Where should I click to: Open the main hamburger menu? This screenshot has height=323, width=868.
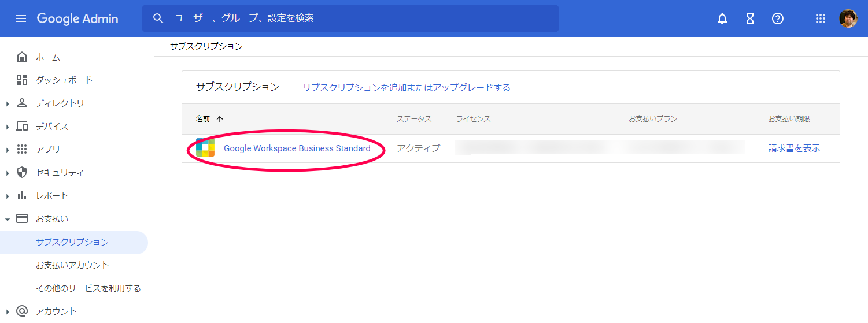click(x=21, y=18)
